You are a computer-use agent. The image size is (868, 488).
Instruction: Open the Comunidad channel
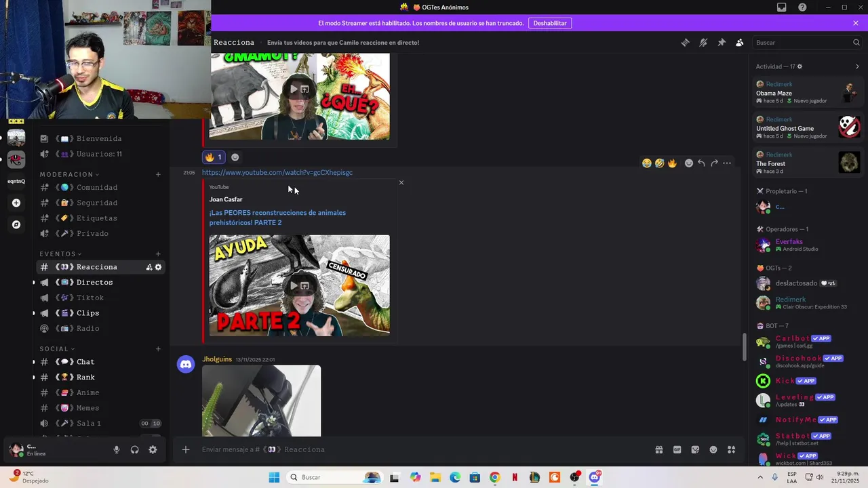(x=100, y=187)
